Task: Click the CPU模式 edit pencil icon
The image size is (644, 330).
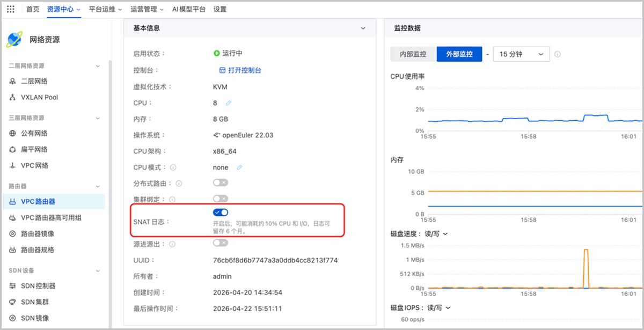Action: click(239, 167)
